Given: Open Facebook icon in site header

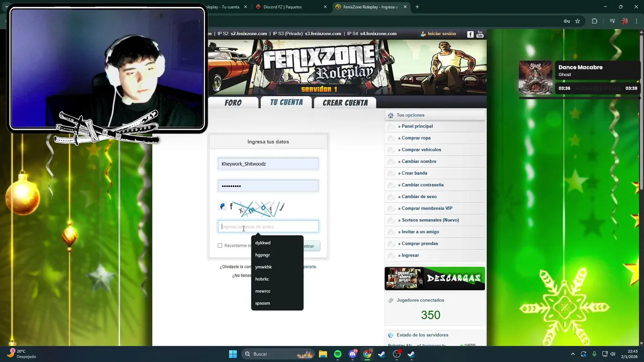Looking at the screenshot, I should click(x=470, y=34).
